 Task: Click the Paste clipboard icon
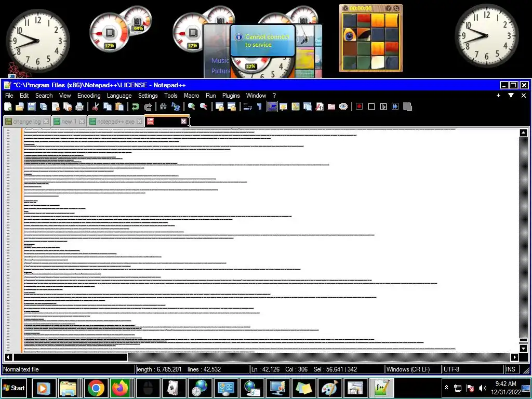tap(119, 107)
